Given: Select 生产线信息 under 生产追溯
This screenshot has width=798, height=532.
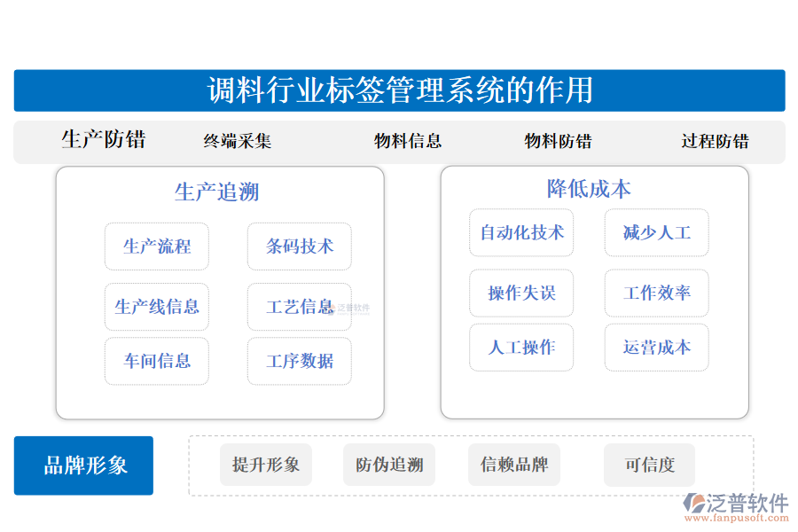Looking at the screenshot, I should [157, 306].
